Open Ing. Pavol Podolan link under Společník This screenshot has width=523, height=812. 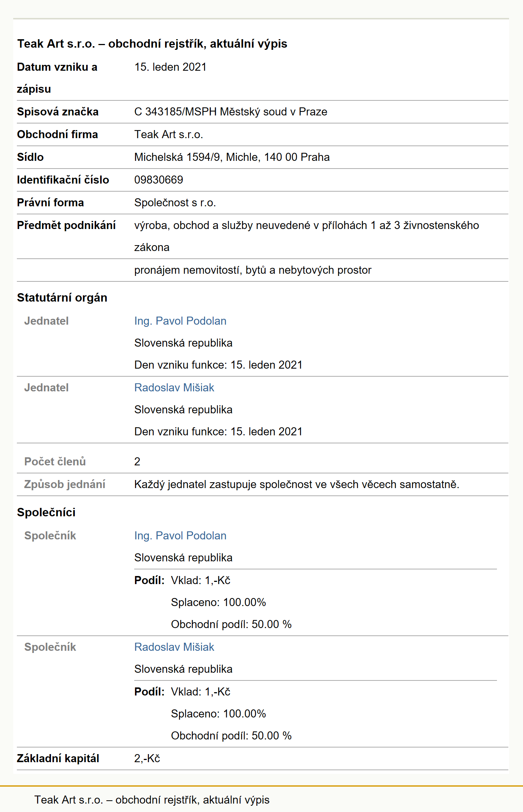(x=180, y=536)
